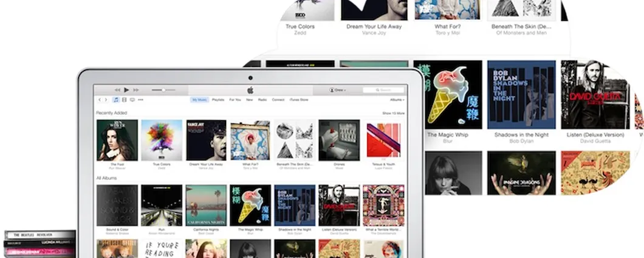
Task: Click the Play button in iTunes toolbar
Action: click(126, 89)
